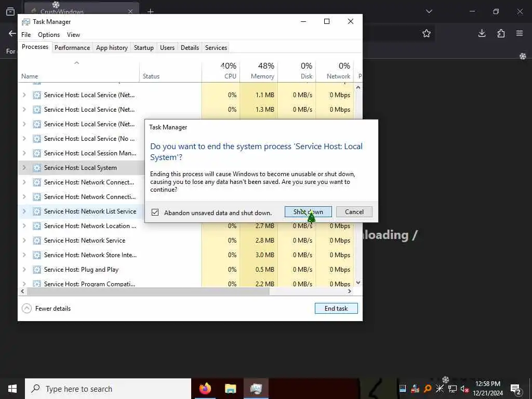Sort processes by the Disk column
The width and height of the screenshot is (532, 399).
pyautogui.click(x=297, y=71)
